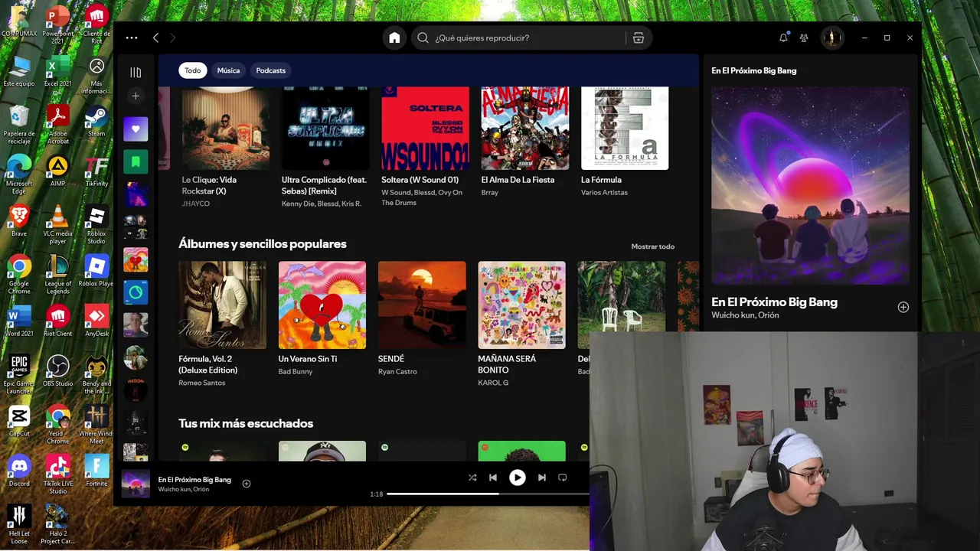
Task: Open Tus mix más escuchados heading
Action: pos(246,423)
